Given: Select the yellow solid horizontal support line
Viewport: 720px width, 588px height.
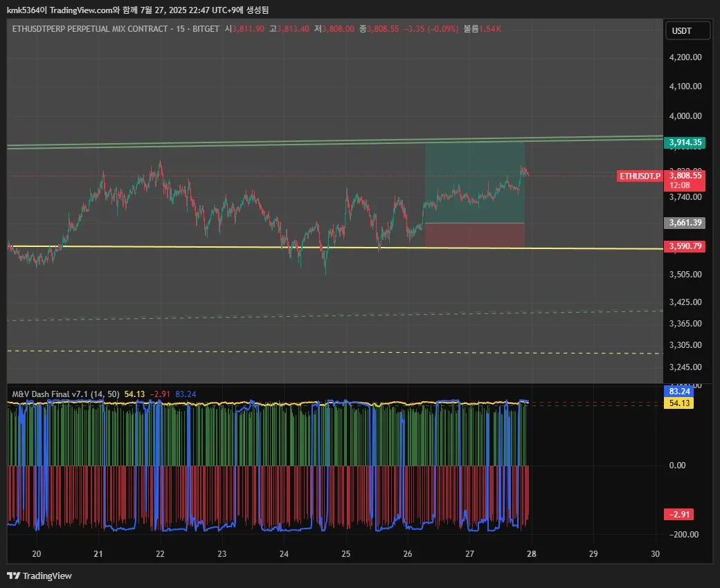Looking at the screenshot, I should [x=335, y=248].
